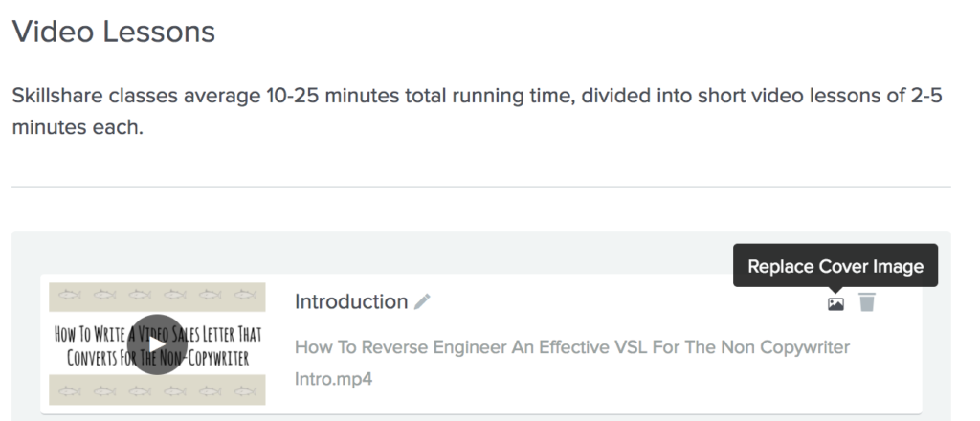Click the Skillshare classes average running time sentence
The width and height of the screenshot is (980, 421).
479,98
